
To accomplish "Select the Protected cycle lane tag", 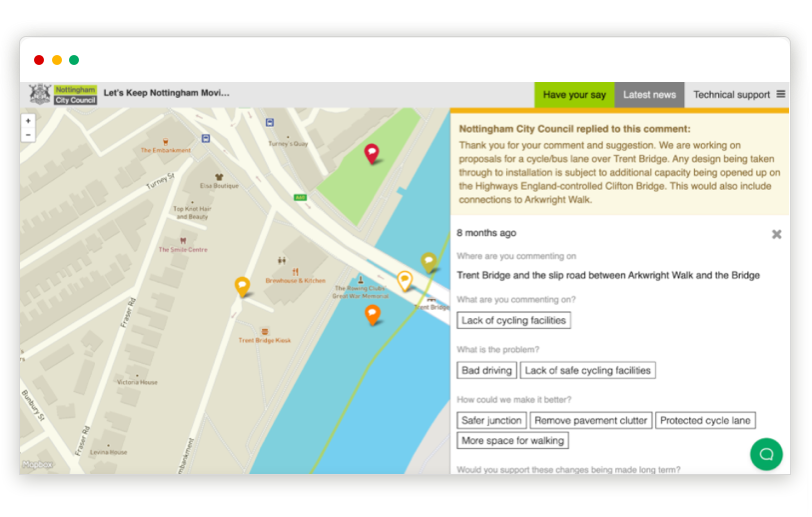I will 705,420.
